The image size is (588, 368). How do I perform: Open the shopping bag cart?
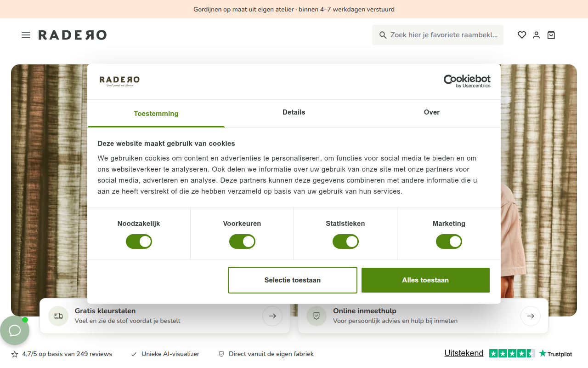click(x=551, y=35)
